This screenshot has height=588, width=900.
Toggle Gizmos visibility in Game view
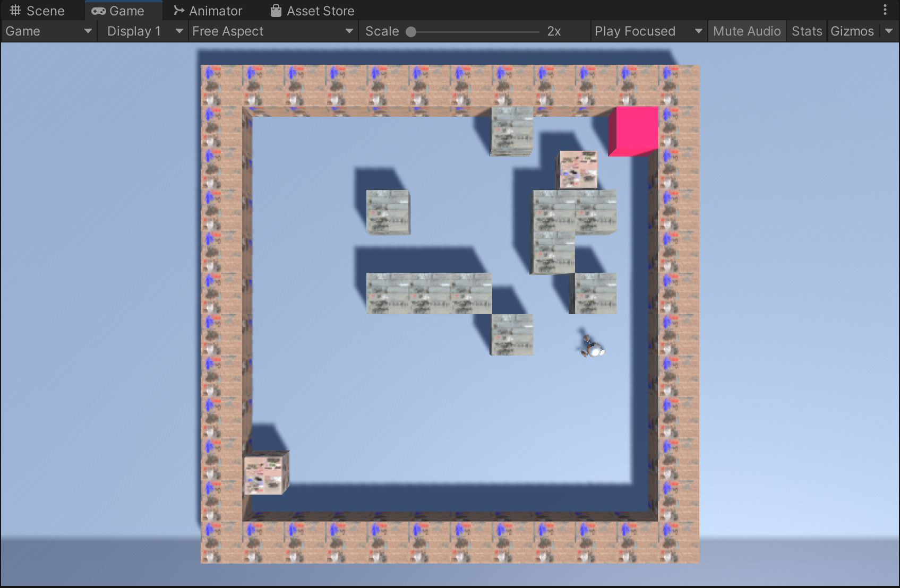[x=853, y=31]
